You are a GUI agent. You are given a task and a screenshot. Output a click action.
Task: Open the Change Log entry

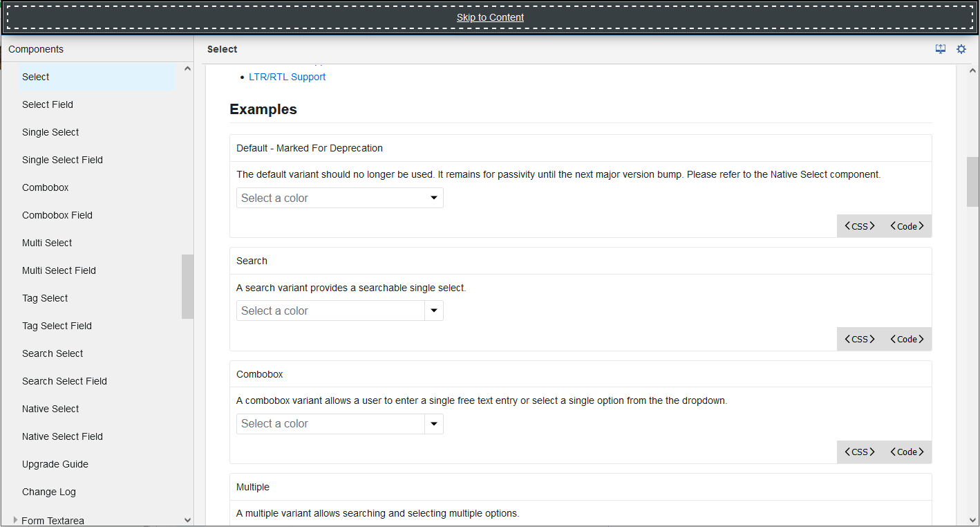point(48,492)
